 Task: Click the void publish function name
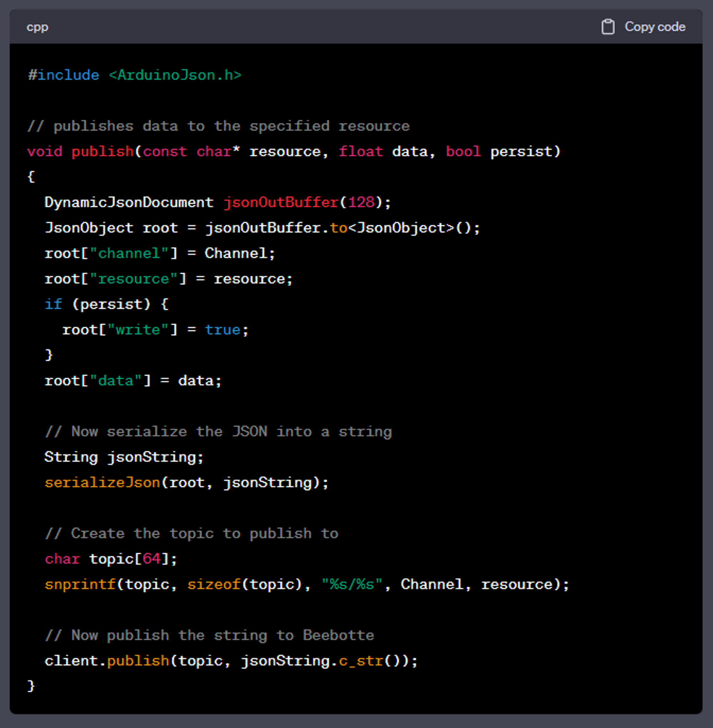tap(102, 152)
